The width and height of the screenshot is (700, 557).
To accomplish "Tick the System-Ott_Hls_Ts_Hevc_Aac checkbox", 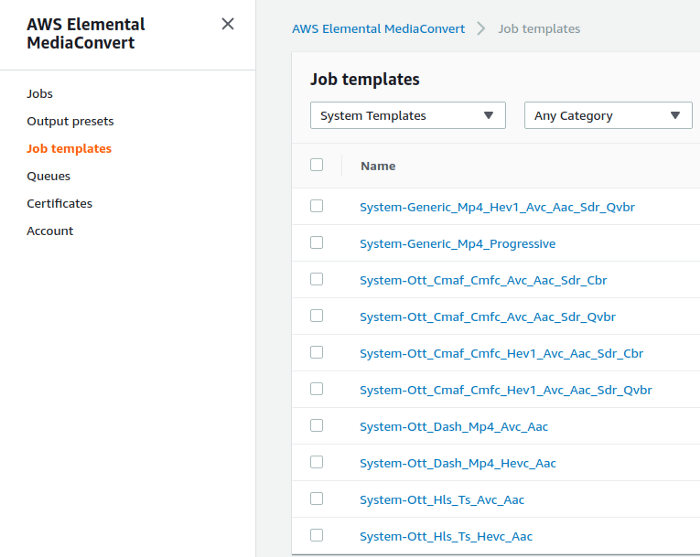I will click(x=317, y=535).
